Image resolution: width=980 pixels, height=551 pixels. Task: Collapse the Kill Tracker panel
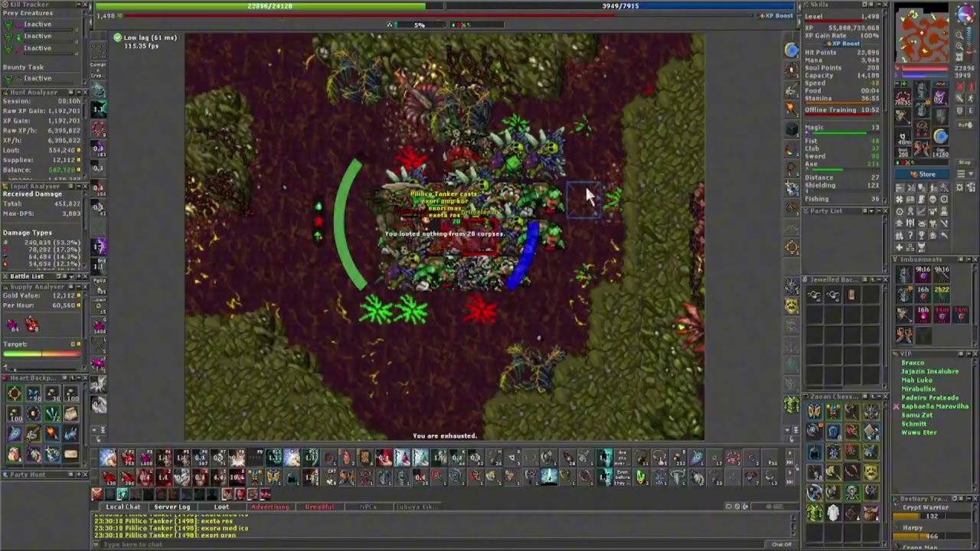[x=79, y=5]
